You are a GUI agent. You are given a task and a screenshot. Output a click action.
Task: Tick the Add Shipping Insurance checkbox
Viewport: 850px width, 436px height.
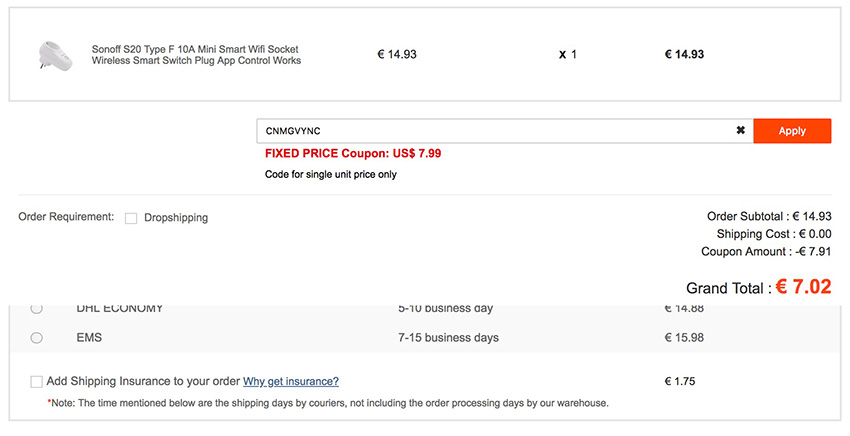[x=37, y=381]
